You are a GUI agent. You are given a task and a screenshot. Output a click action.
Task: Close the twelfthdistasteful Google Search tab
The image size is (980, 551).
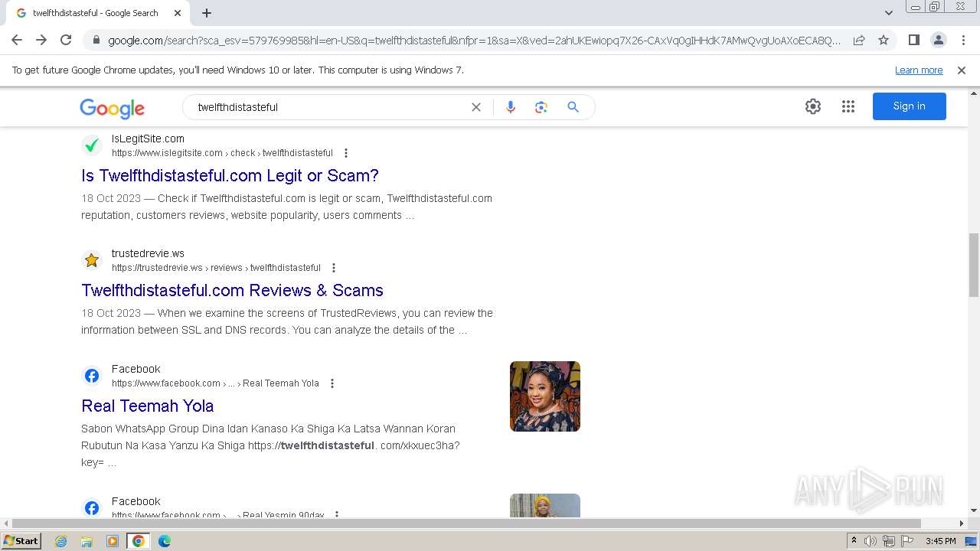point(178,13)
